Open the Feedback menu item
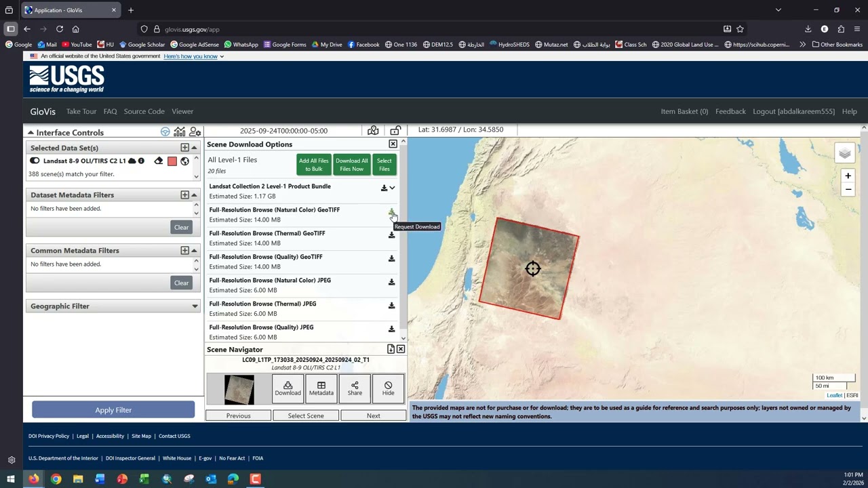Screen dimensions: 868x488 coord(730,111)
